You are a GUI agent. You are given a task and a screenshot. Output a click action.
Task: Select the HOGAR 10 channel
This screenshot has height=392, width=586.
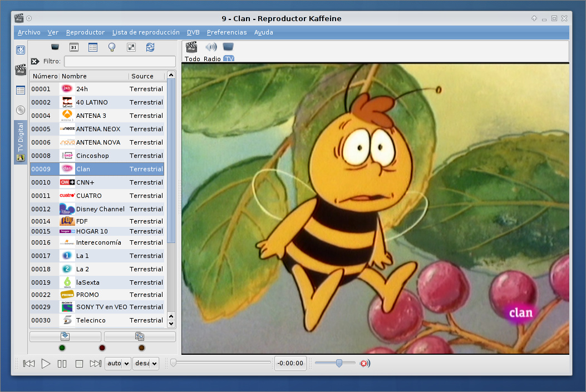coord(97,231)
